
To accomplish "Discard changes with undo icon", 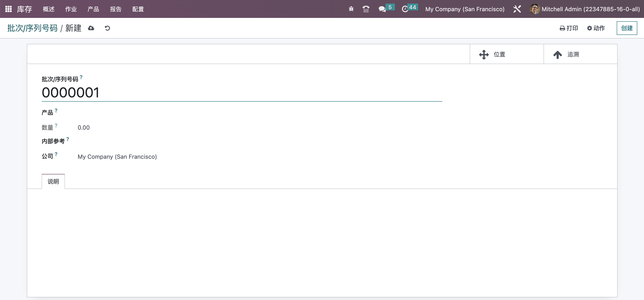I will click(x=107, y=28).
